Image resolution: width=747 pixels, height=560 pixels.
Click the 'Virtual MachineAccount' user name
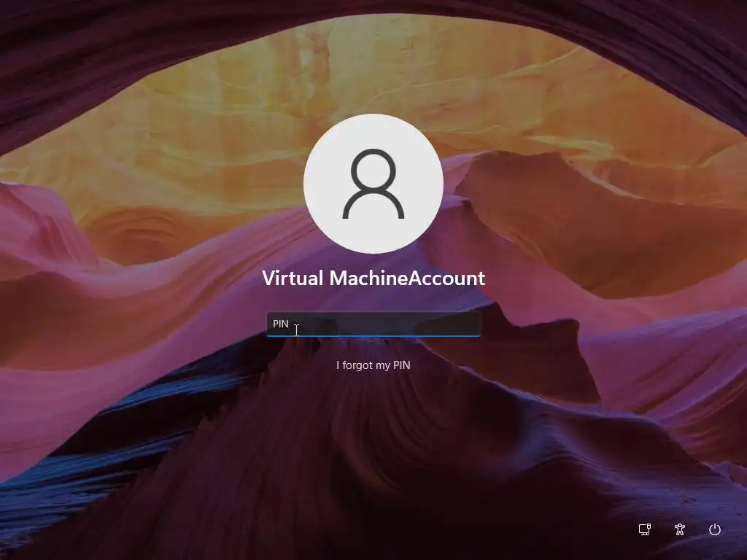tap(373, 278)
